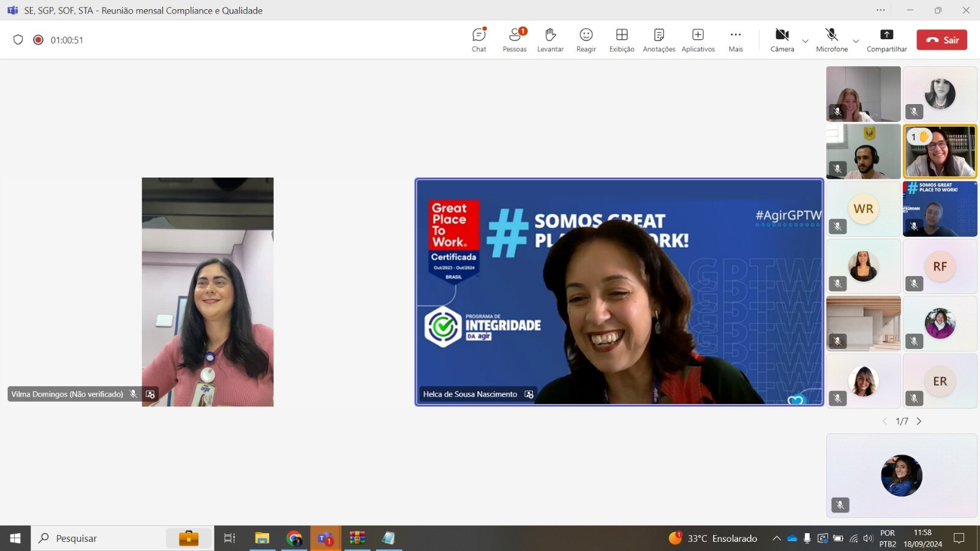The image size is (980, 551).
Task: Click the shield security icon
Action: 18,40
